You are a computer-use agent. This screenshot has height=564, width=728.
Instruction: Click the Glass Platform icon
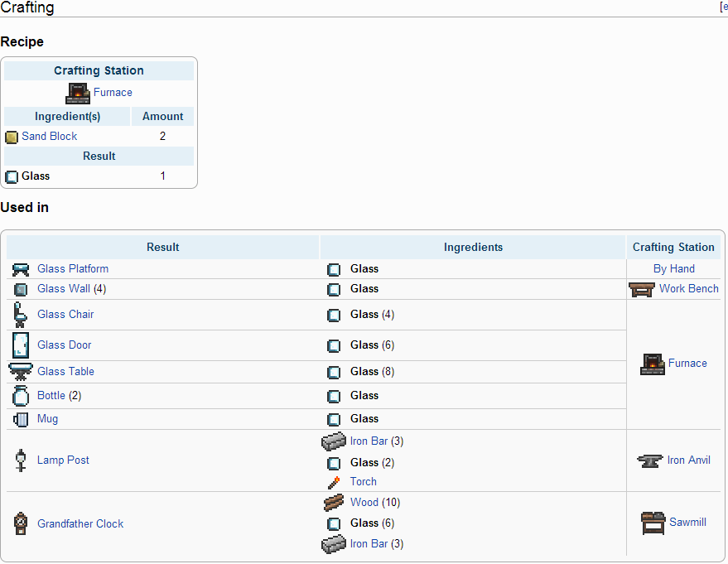click(21, 269)
